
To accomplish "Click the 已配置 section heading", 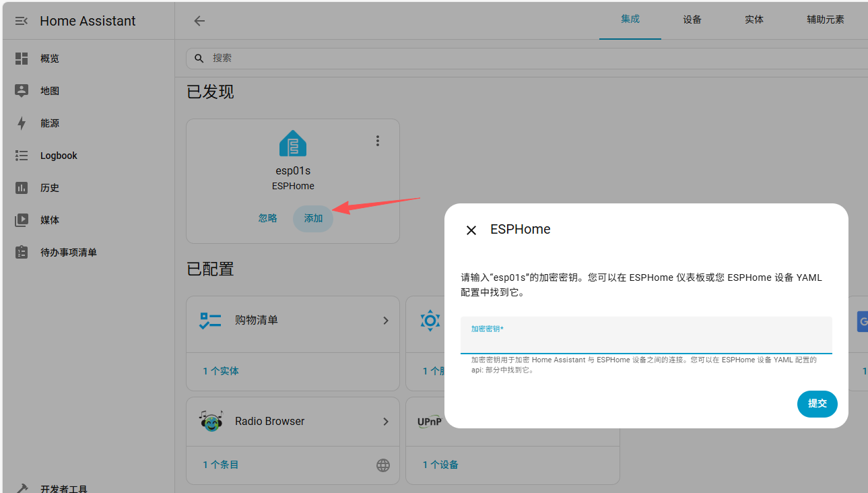I will tap(210, 269).
